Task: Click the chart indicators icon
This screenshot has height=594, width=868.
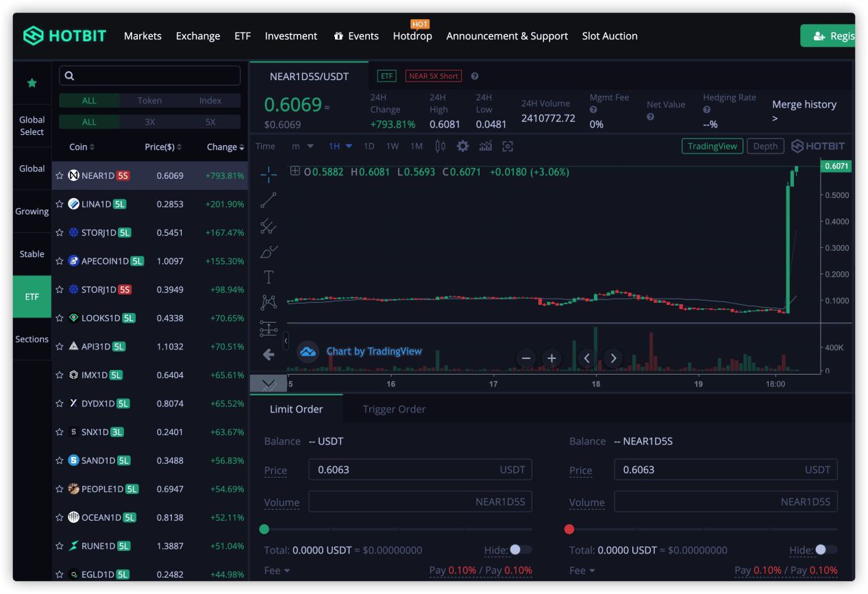Action: [x=486, y=146]
